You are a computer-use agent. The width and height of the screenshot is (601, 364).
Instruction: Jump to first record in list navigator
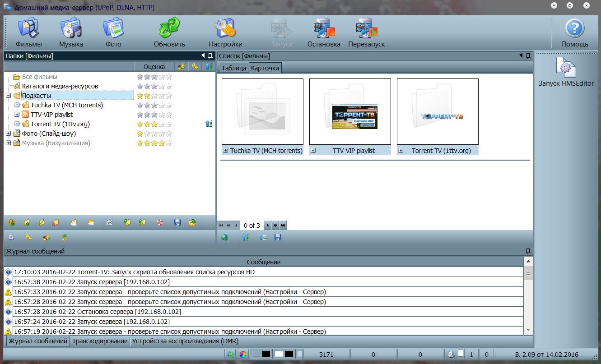click(221, 225)
